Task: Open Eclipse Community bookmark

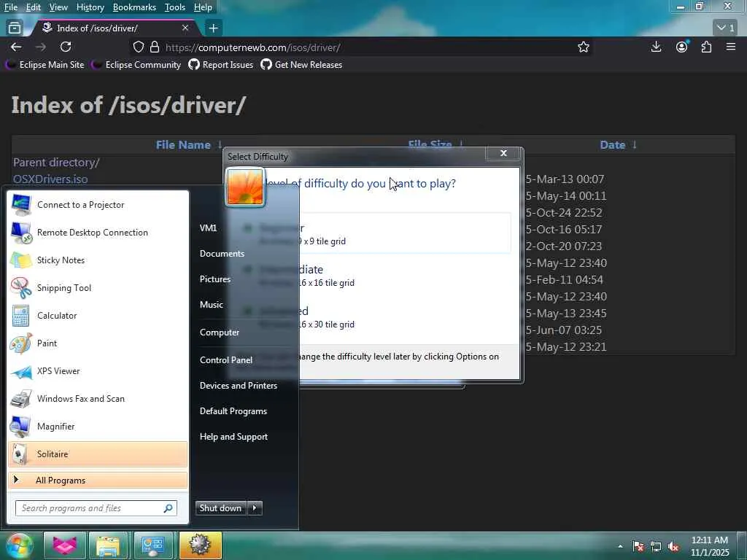Action: pyautogui.click(x=136, y=65)
